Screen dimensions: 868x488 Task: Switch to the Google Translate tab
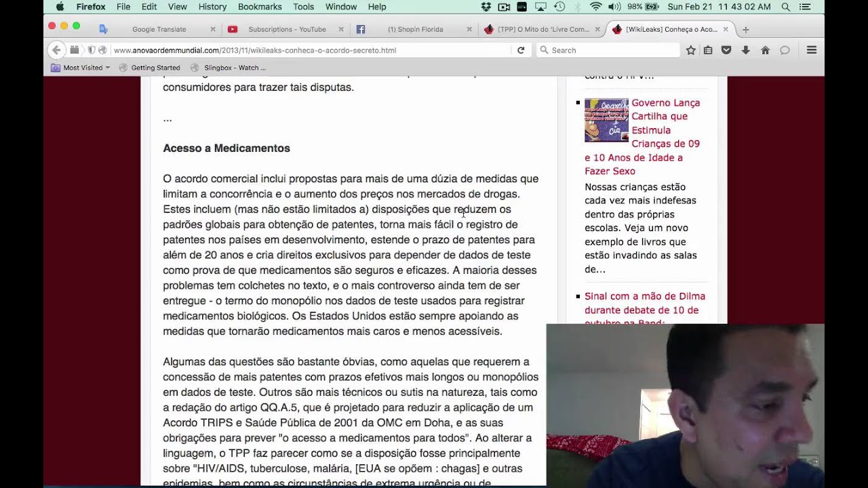(x=157, y=29)
